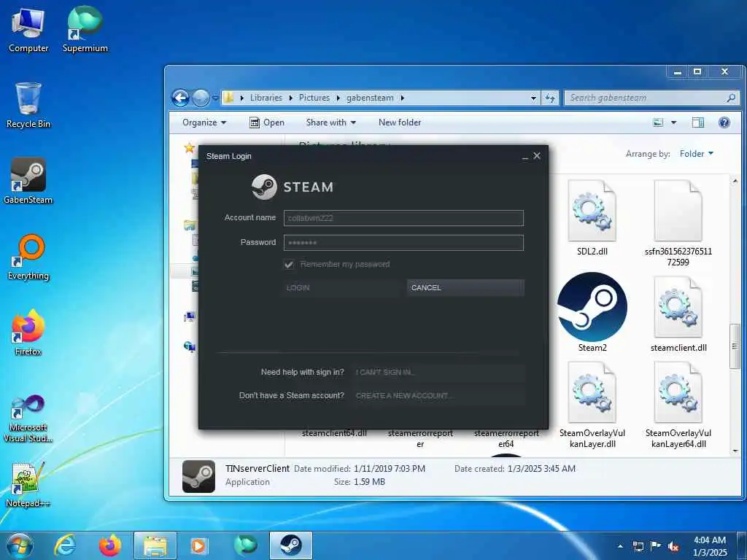Image resolution: width=747 pixels, height=560 pixels.
Task: Minimize the Steam Login dialog
Action: point(525,157)
